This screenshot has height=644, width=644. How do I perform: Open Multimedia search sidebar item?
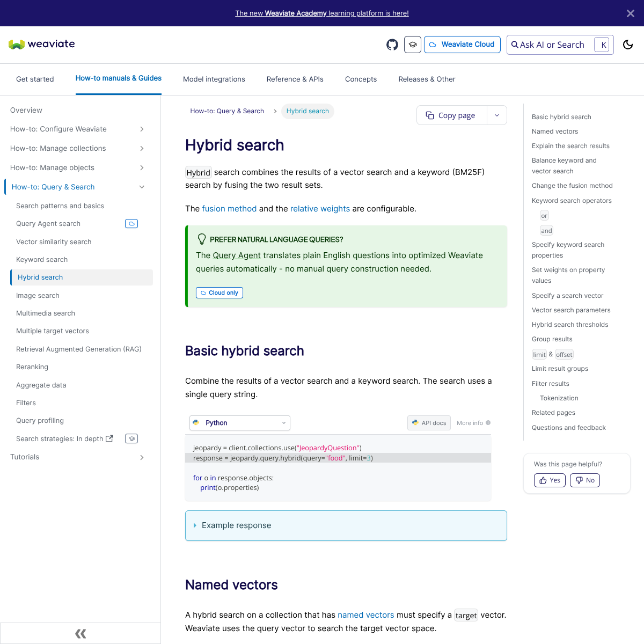46,313
